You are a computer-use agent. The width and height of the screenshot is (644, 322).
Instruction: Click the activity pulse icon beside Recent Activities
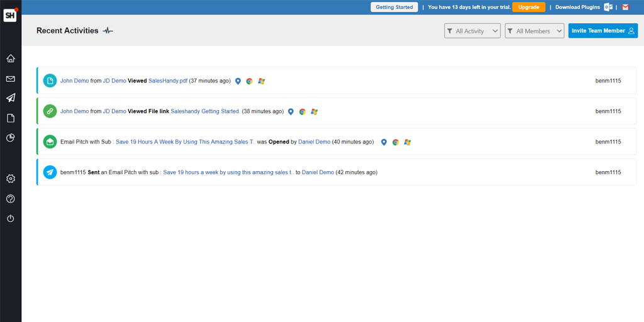coord(108,31)
